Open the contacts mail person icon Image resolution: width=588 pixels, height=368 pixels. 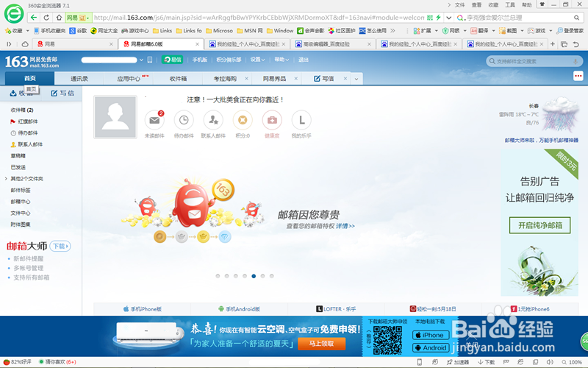(x=213, y=120)
